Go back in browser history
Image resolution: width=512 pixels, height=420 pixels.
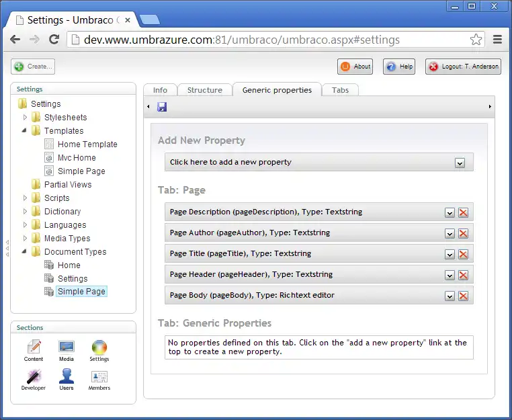tap(15, 40)
